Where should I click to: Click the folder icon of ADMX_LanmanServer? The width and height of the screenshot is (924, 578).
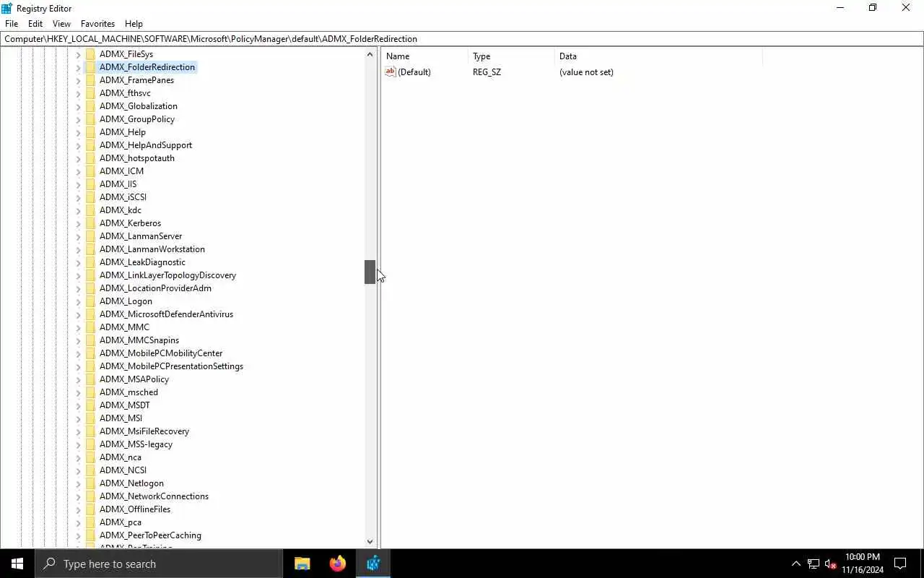click(x=90, y=236)
